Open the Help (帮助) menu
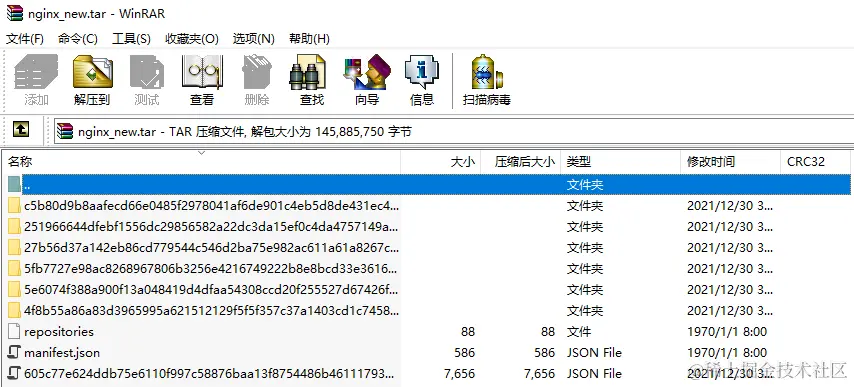Screen dimensions: 854x387 pyautogui.click(x=309, y=39)
